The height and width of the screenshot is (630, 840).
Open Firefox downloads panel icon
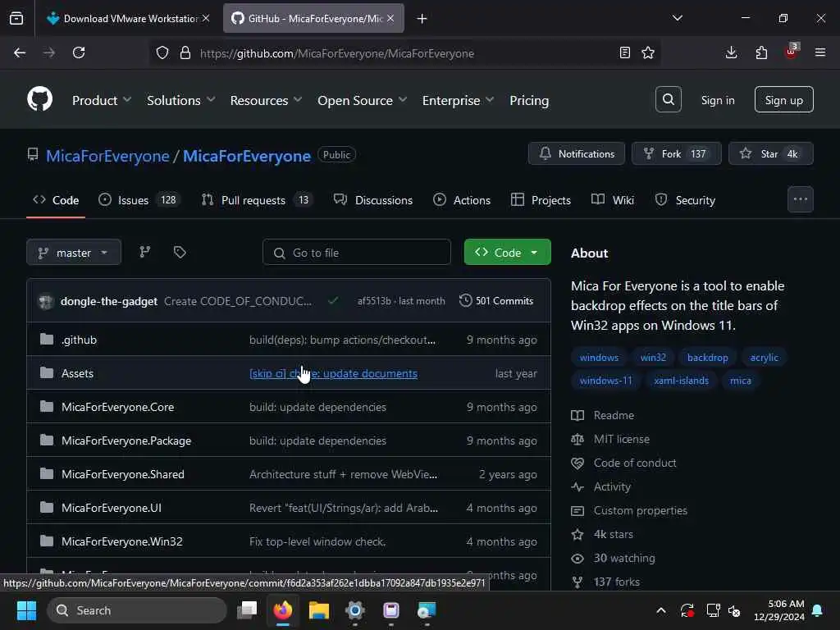(731, 53)
